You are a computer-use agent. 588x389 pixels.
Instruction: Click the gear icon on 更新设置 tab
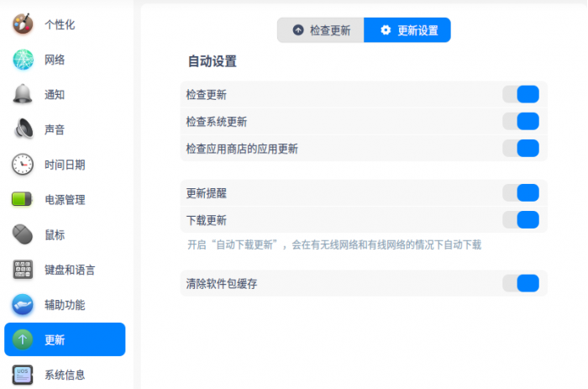tap(386, 30)
